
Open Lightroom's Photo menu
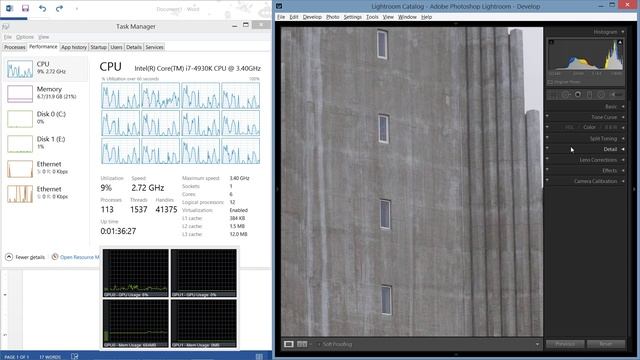[333, 17]
